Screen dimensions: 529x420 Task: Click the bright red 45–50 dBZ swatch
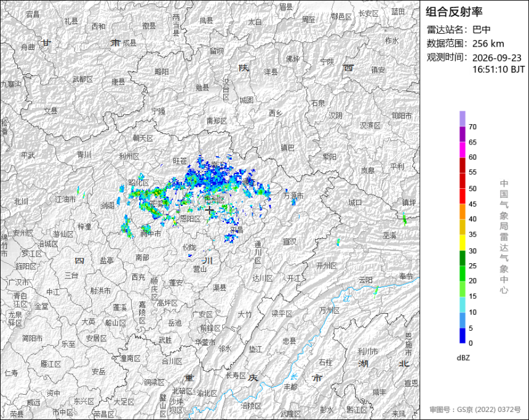[462, 196]
